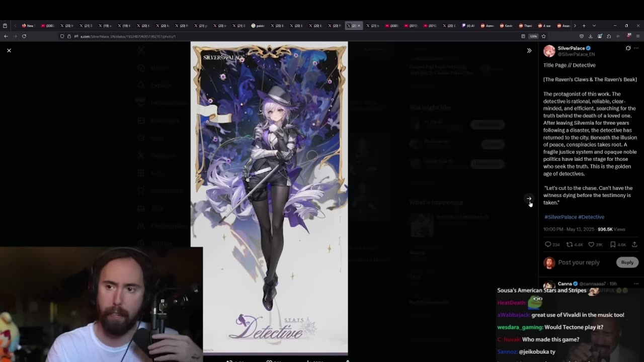The image size is (644, 362).
Task: Switch to the 'paldic' tab
Action: [x=258, y=26]
